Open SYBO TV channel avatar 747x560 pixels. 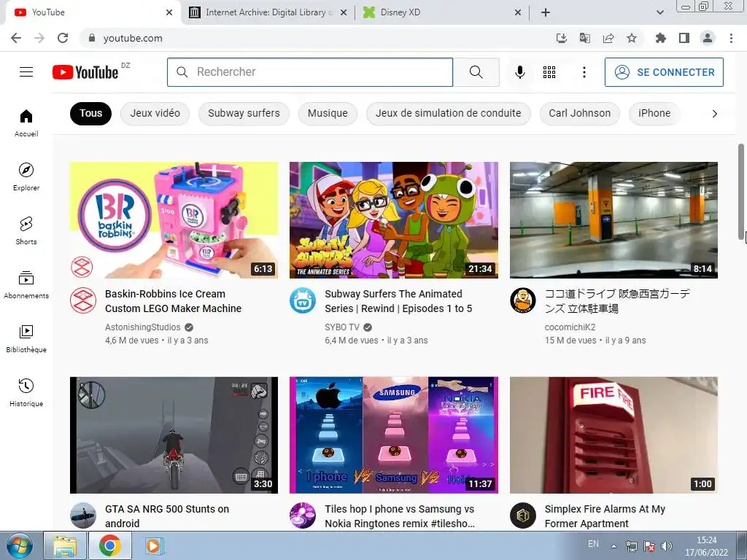[303, 300]
